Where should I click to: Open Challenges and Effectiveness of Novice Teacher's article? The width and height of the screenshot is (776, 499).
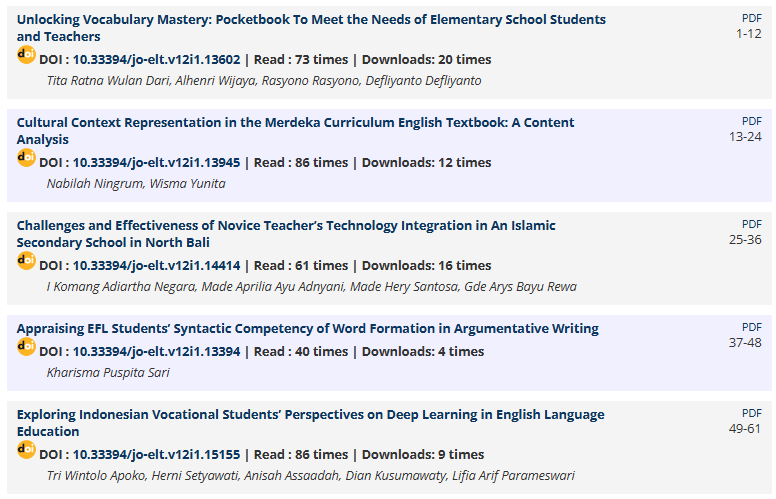(286, 234)
